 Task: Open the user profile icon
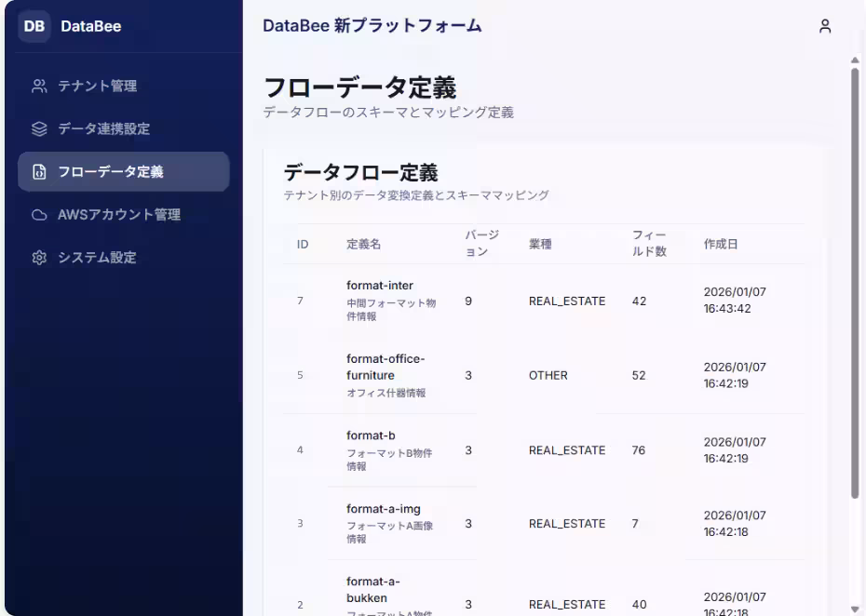(x=825, y=26)
